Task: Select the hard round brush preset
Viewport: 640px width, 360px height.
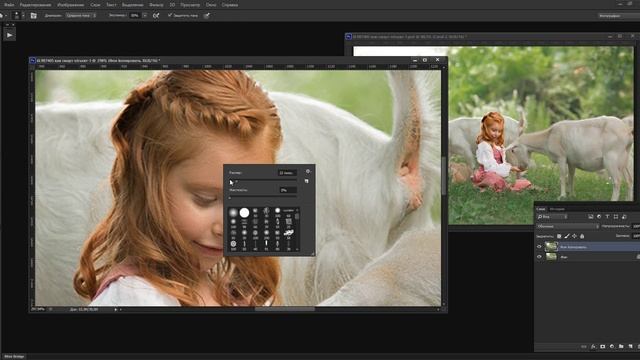Action: pyautogui.click(x=244, y=213)
